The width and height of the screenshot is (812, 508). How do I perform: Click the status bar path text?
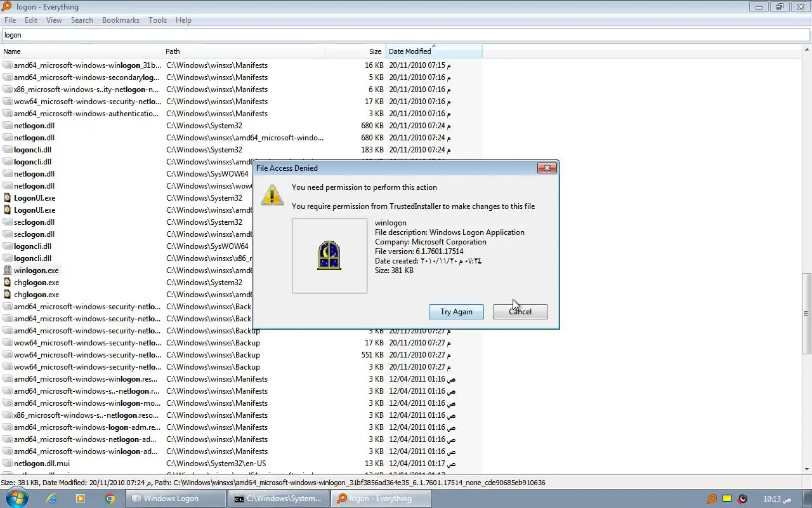click(350, 483)
